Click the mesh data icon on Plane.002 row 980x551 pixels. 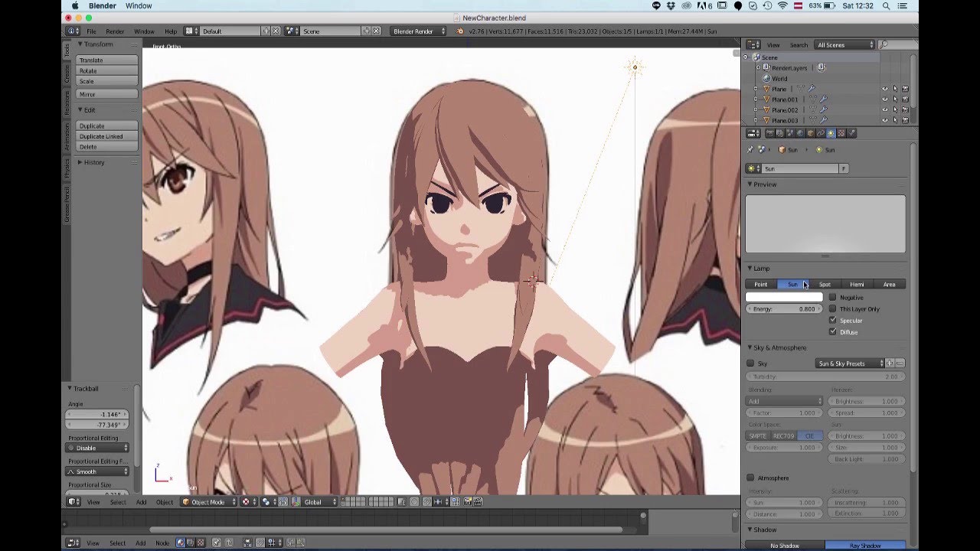point(813,110)
